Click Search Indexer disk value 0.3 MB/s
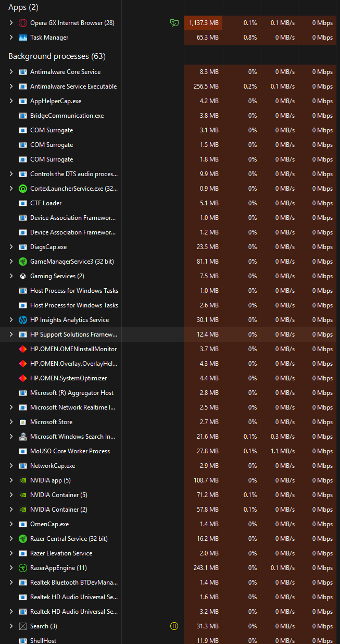 tap(283, 437)
